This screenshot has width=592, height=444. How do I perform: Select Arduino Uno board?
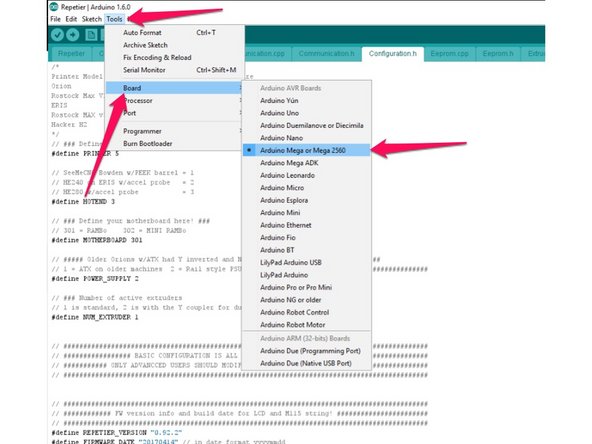click(306, 113)
